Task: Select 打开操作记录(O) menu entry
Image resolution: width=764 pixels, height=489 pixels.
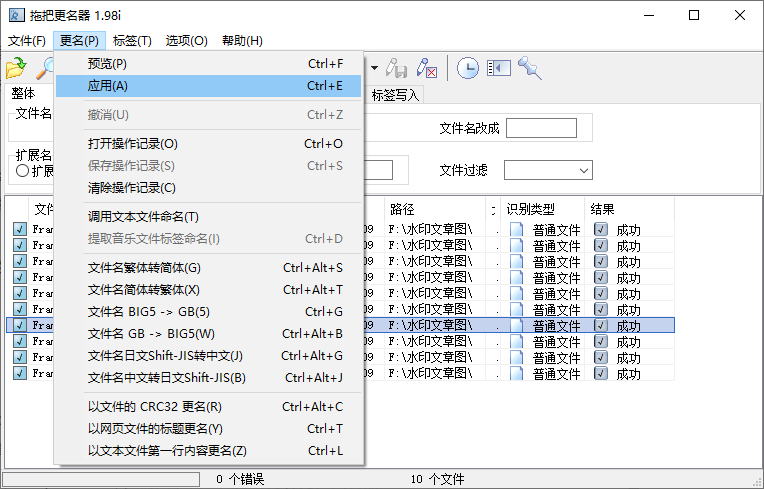Action: coord(209,144)
